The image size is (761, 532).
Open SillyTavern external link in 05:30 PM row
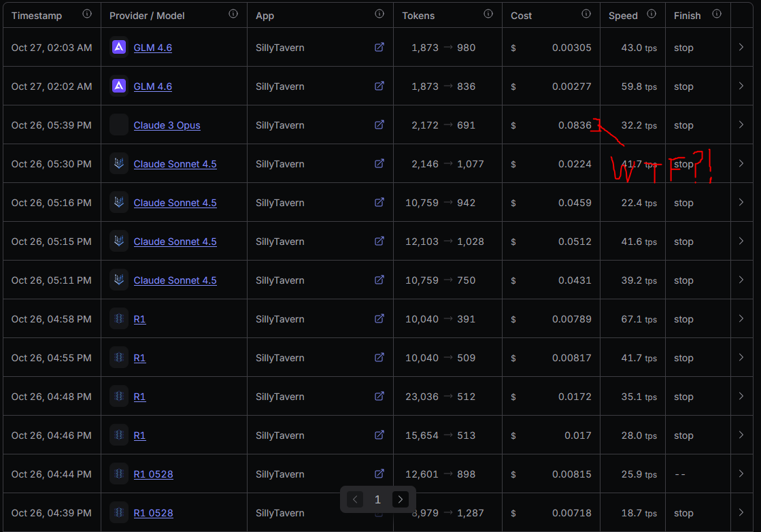coord(379,163)
